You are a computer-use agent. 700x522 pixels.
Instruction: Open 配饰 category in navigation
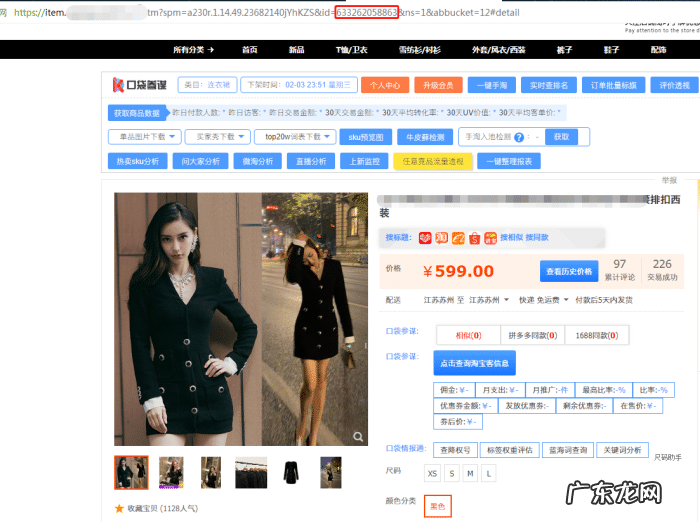tap(658, 50)
